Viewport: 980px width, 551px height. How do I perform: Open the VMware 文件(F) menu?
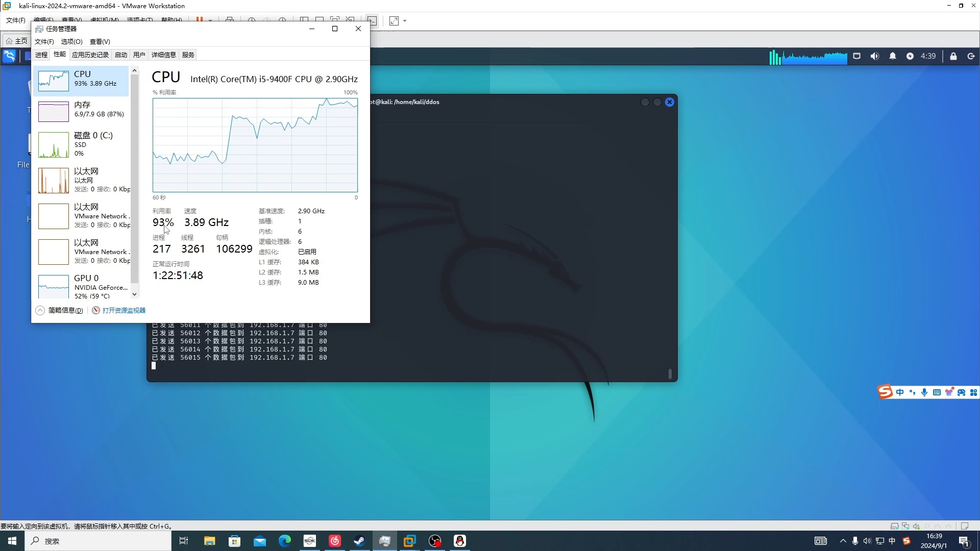[15, 20]
